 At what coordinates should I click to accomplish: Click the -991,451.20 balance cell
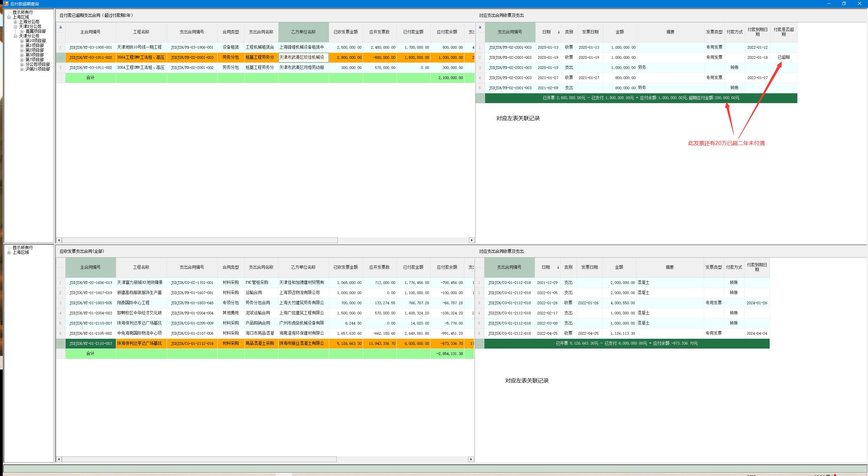[447, 333]
